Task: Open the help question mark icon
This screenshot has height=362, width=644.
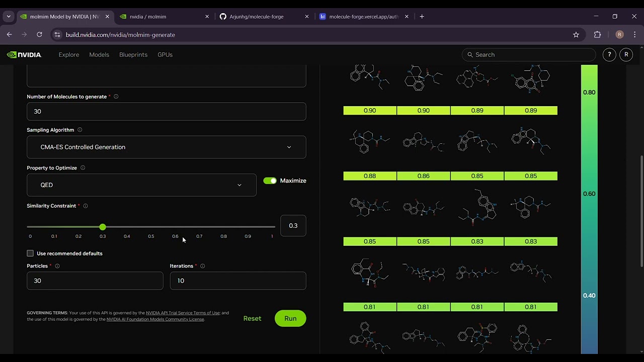Action: (609, 55)
